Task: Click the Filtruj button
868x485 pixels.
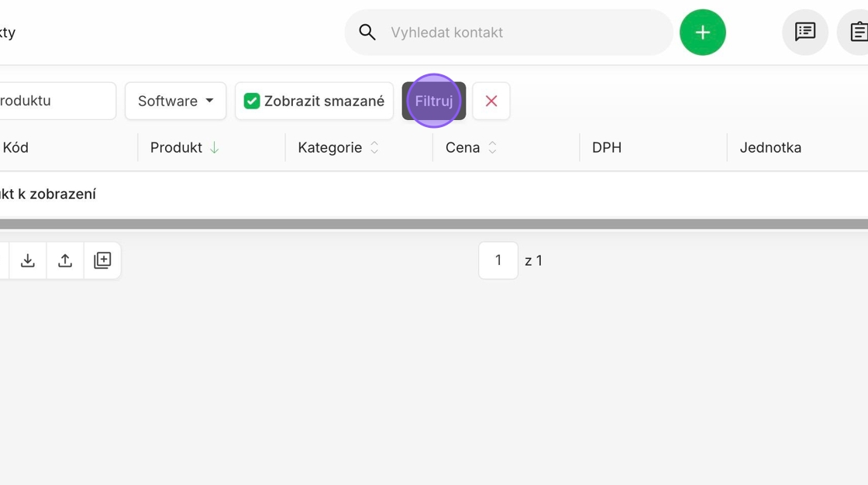Action: (434, 101)
